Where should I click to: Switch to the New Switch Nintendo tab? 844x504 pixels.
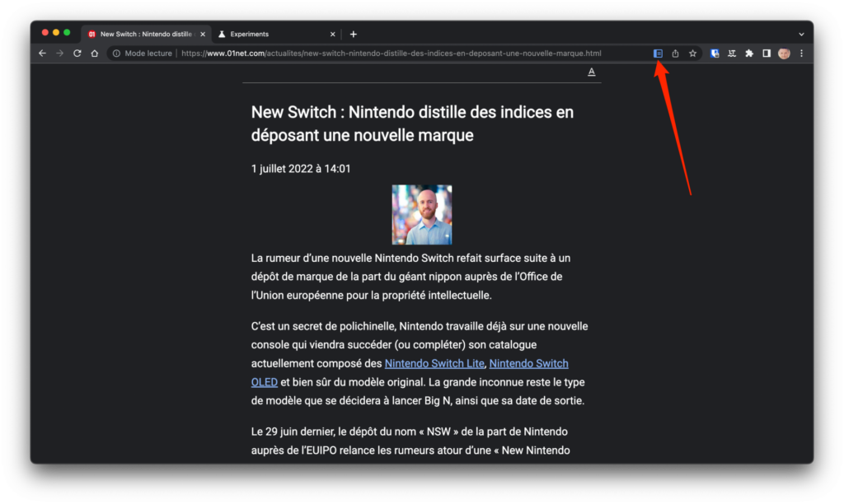point(147,34)
